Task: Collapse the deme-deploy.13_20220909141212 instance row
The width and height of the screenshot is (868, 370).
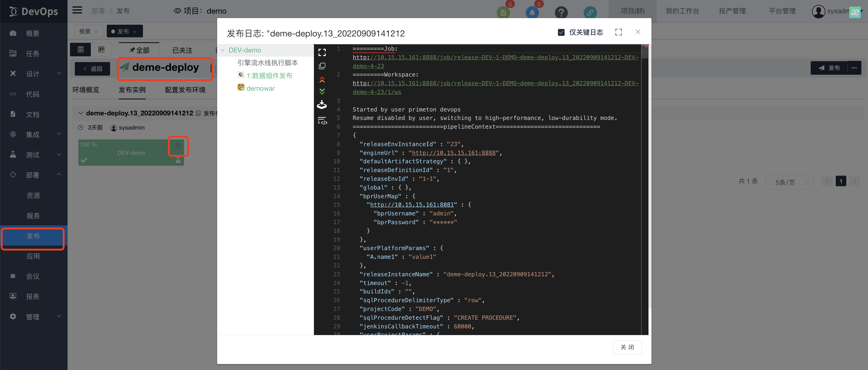Action: 81,113
